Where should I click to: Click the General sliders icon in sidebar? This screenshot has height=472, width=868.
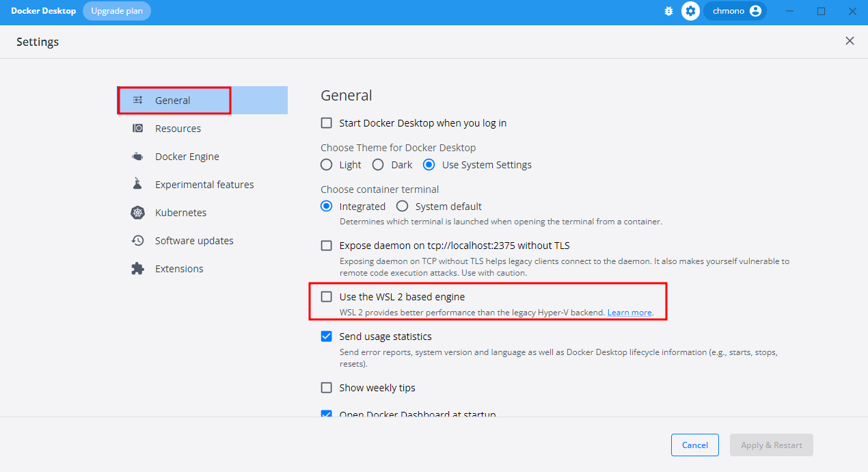click(138, 100)
